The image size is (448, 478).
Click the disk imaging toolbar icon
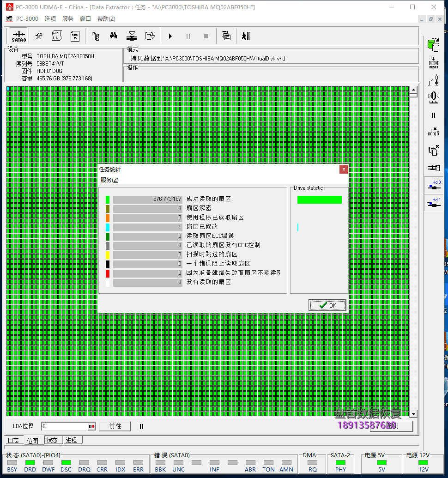pyautogui.click(x=131, y=36)
